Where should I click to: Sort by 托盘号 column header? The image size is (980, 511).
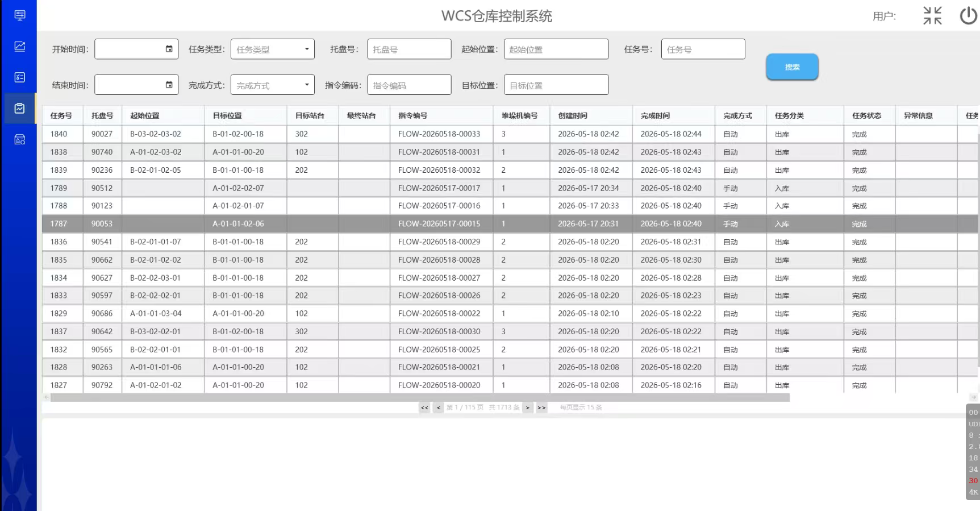point(102,115)
